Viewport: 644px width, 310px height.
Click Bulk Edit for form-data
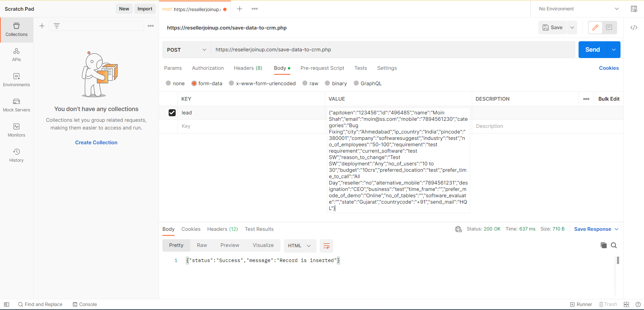(609, 99)
